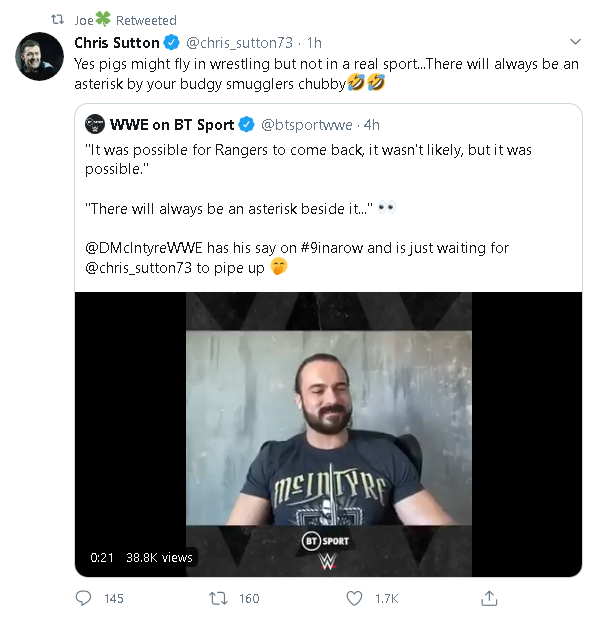
Task: Click the 1h tweet timestamp
Action: coord(314,42)
